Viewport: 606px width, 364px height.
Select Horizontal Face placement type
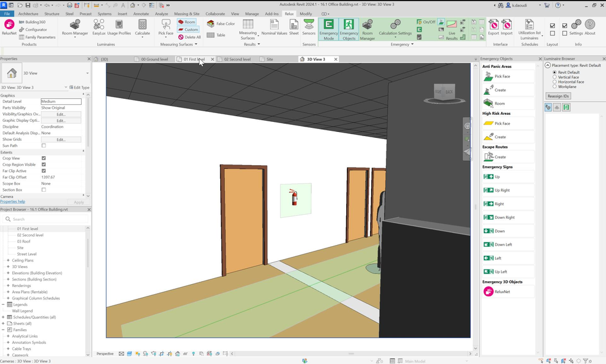pos(555,82)
